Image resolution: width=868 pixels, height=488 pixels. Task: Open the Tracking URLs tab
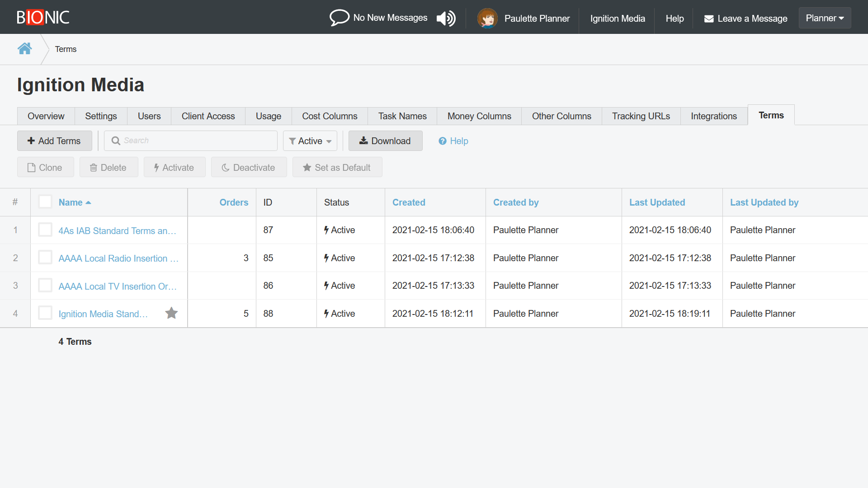[x=641, y=116]
